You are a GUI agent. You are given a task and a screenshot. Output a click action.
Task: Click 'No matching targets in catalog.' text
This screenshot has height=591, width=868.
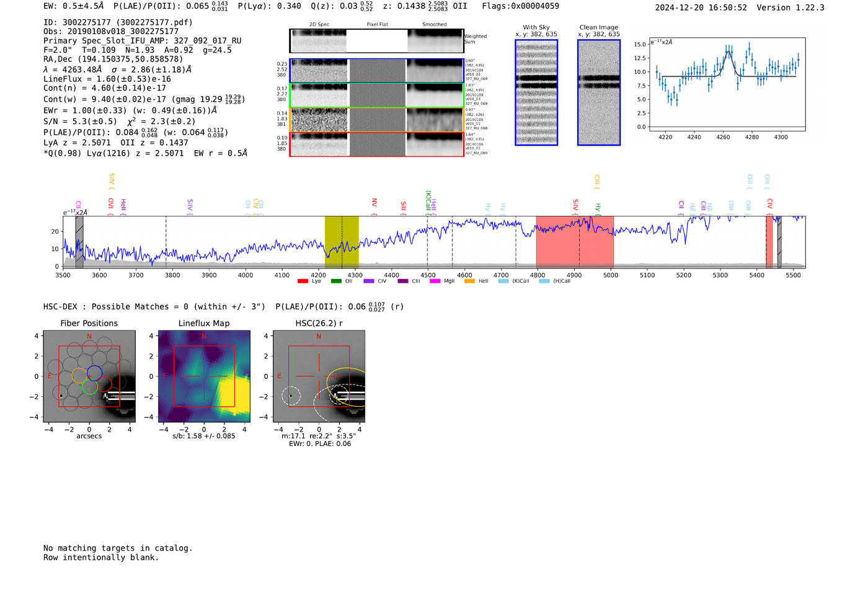pos(118,548)
